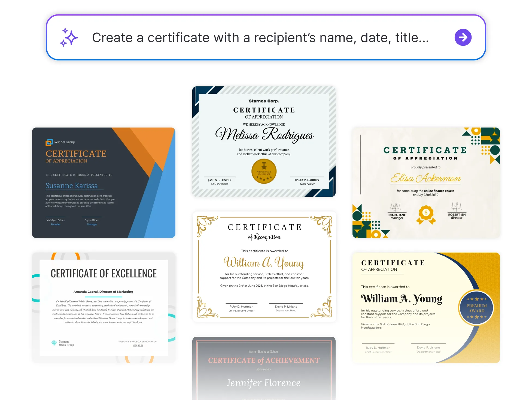This screenshot has height=400, width=532.
Task: Click 'INARA JANE' manager signature
Action: pos(397,215)
